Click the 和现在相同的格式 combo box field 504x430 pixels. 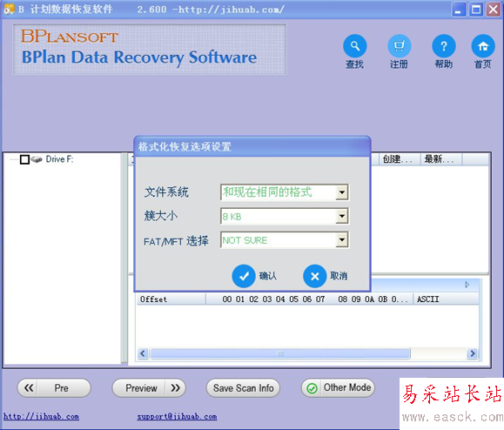(285, 192)
